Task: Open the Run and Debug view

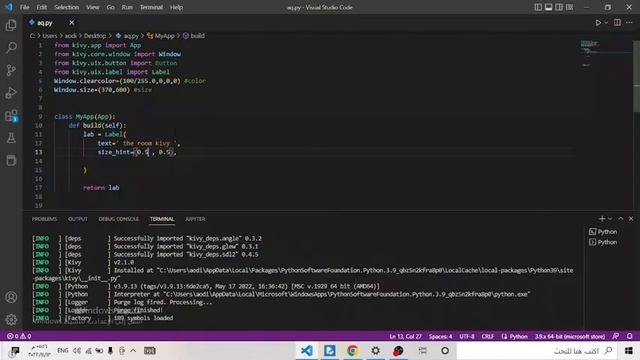Action: [11, 93]
